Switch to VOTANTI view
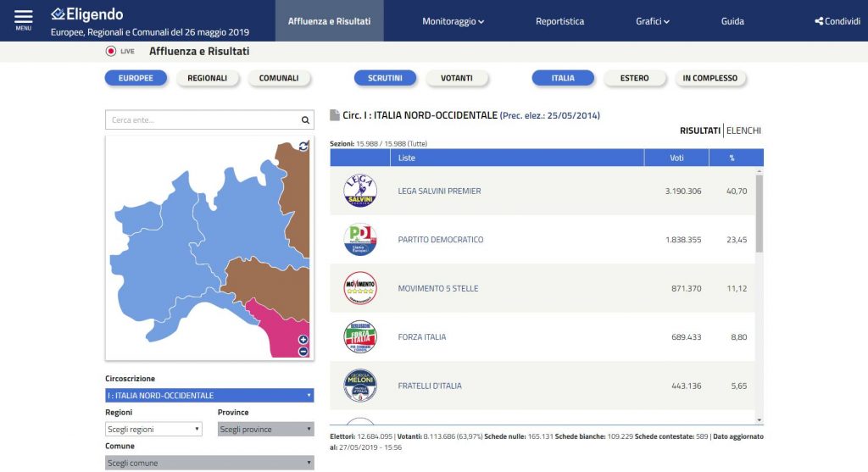868x472 pixels. point(457,78)
